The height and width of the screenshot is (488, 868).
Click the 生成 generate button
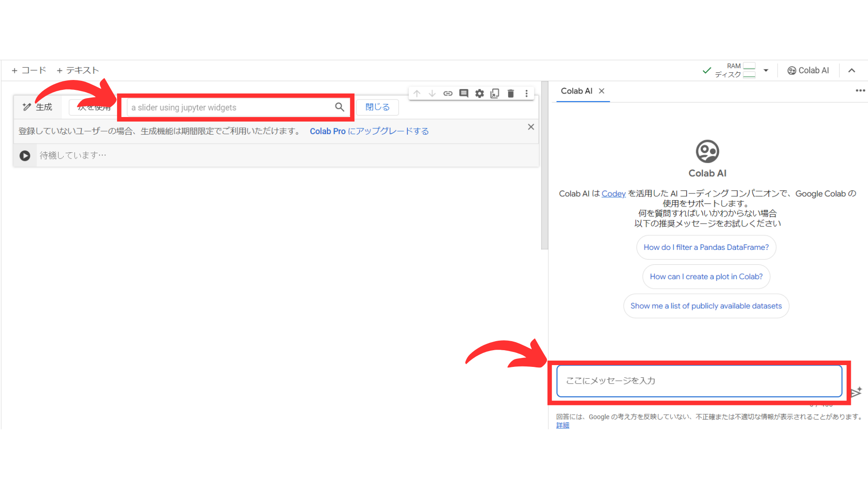coord(38,107)
